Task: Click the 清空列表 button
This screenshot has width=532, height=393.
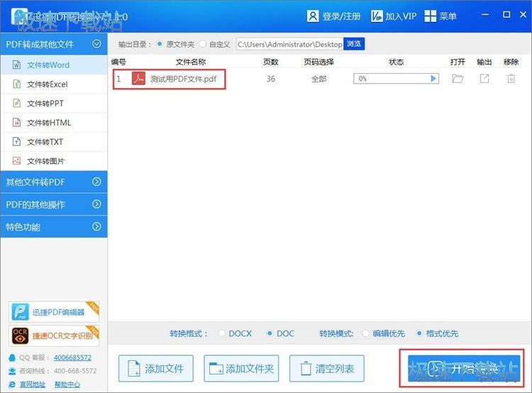Action: coord(327,369)
